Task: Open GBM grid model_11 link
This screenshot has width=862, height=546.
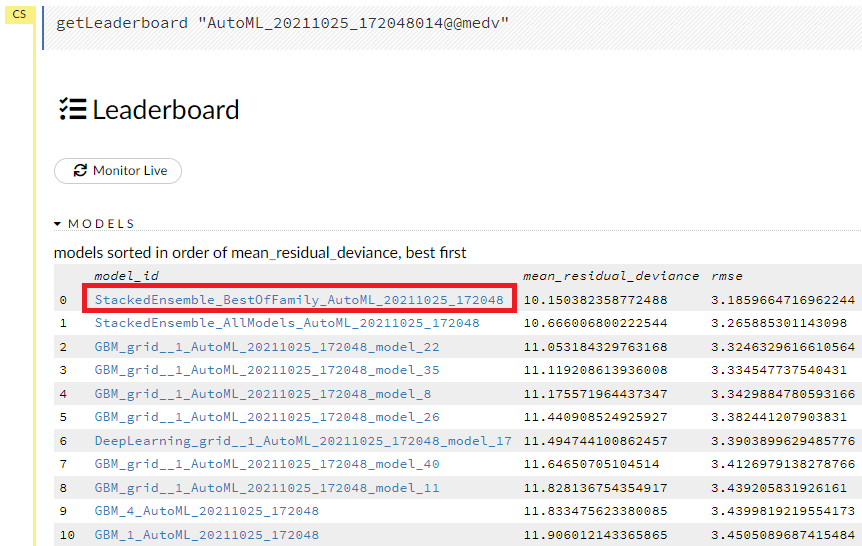Action: [266, 488]
